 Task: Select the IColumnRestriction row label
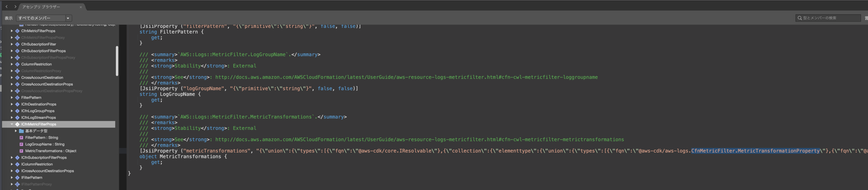37,164
